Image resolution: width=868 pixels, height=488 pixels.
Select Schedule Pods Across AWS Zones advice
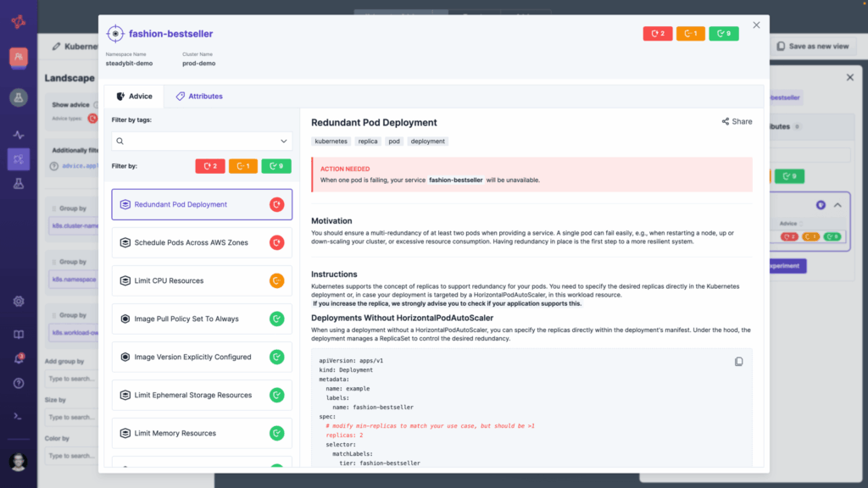(x=202, y=242)
